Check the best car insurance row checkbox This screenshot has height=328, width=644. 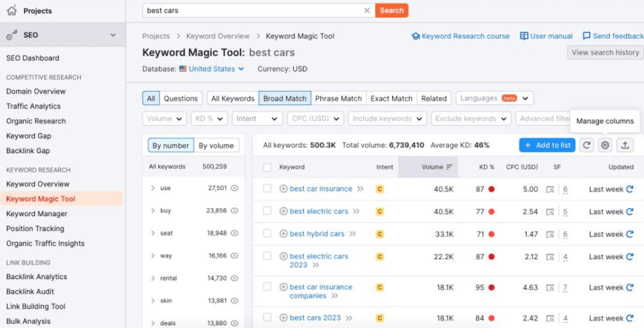267,188
